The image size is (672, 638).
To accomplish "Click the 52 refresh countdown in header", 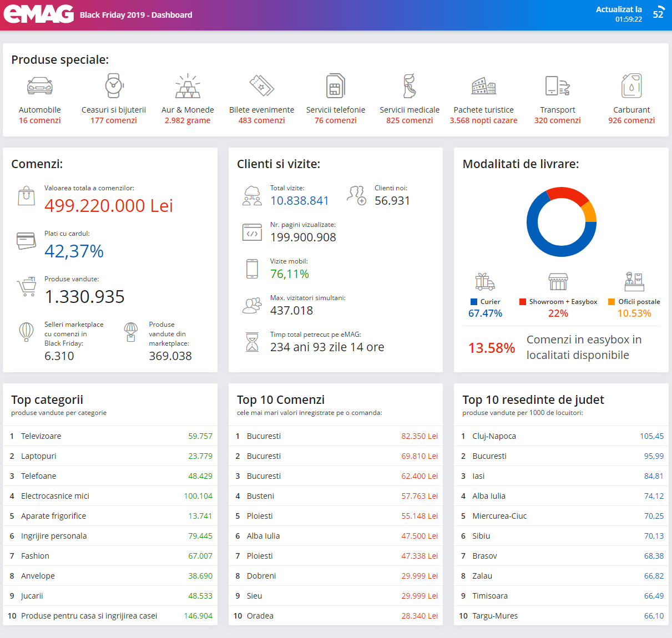I will coord(658,14).
